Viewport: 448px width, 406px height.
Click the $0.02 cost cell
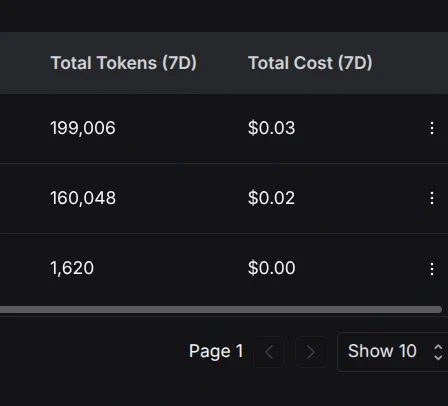click(x=271, y=198)
